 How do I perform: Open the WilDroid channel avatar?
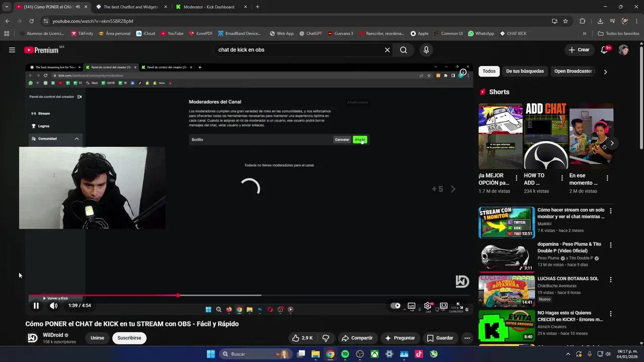pyautogui.click(x=32, y=338)
